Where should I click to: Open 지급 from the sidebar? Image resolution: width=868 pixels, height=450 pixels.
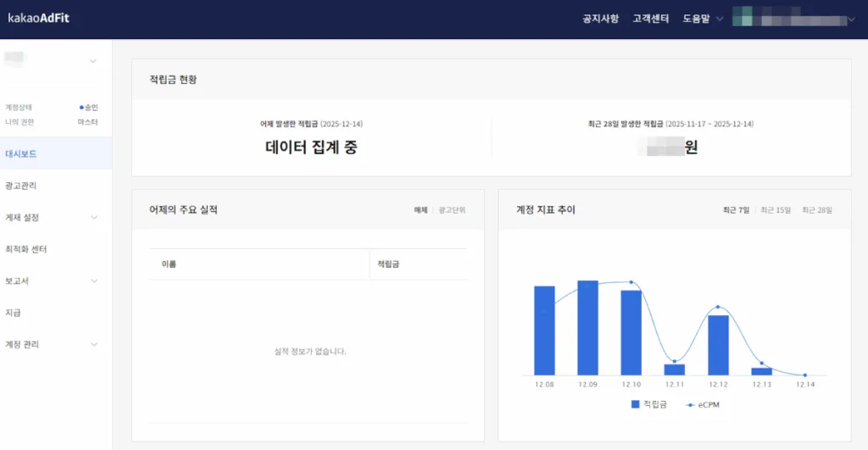[x=13, y=313]
